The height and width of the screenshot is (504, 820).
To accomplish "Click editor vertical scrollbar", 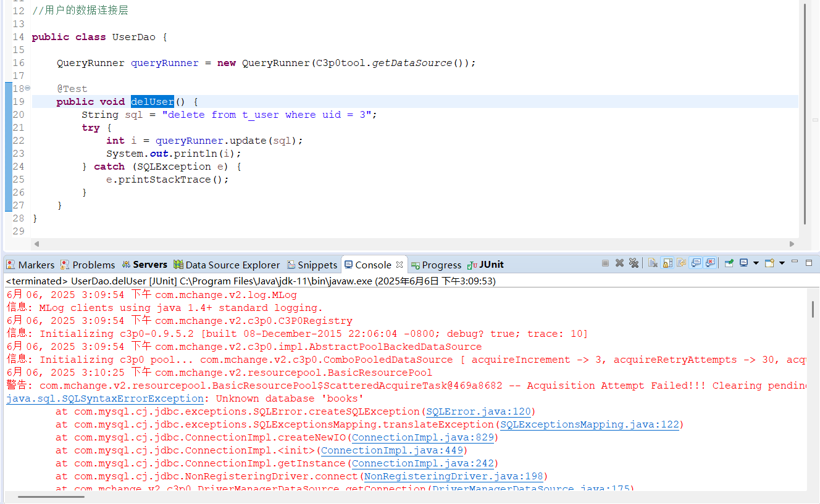I will (805, 114).
